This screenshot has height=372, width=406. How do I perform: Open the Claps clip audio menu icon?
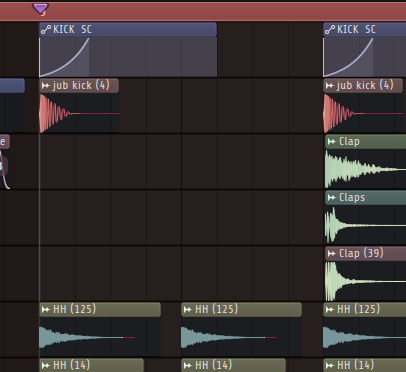(x=331, y=198)
